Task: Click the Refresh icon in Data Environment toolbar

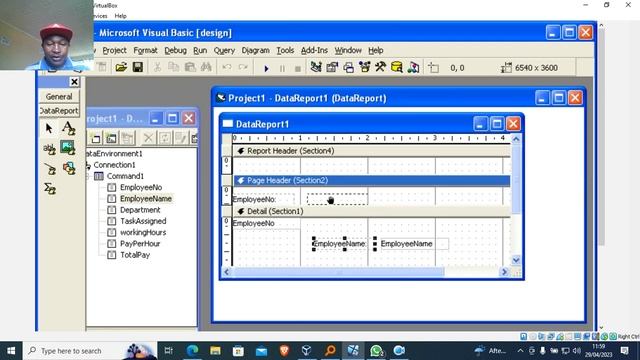Action: click(165, 138)
